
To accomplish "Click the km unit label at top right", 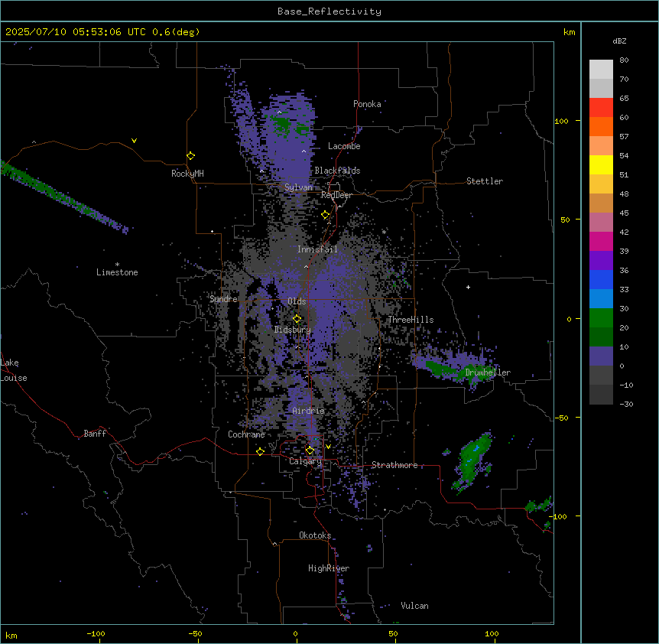I will pyautogui.click(x=569, y=32).
